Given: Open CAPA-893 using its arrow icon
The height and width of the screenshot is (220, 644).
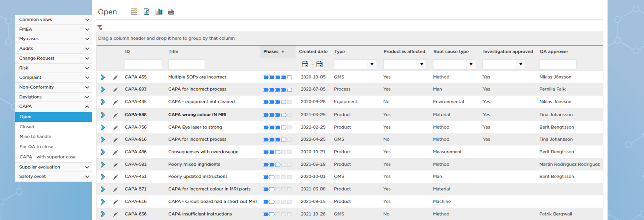Looking at the screenshot, I should point(103,89).
